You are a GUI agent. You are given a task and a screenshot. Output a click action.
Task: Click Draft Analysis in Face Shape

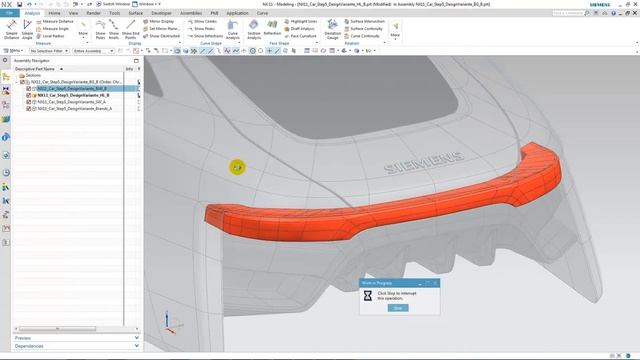(299, 29)
